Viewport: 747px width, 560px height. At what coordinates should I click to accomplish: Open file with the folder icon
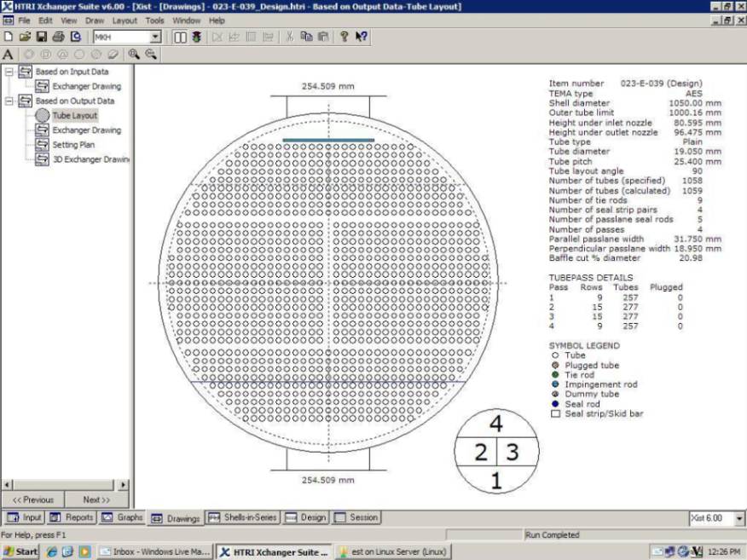pos(25,37)
